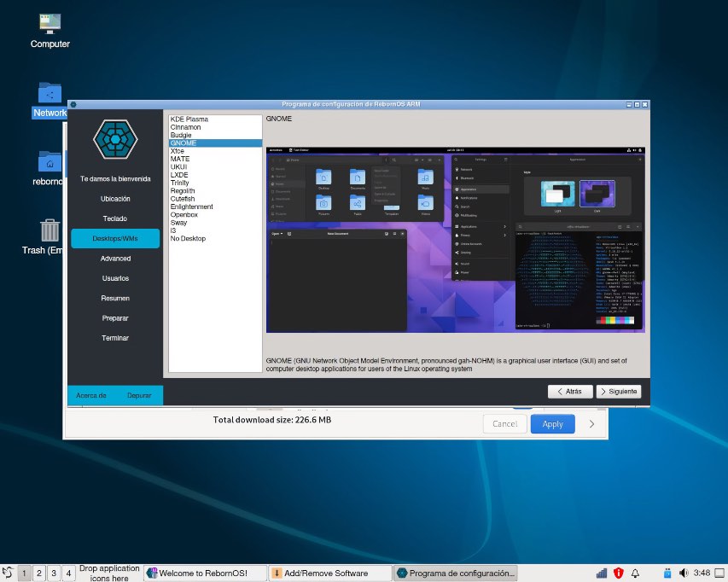This screenshot has width=728, height=582.
Task: Select GNOME in desktop list
Action: tap(215, 143)
